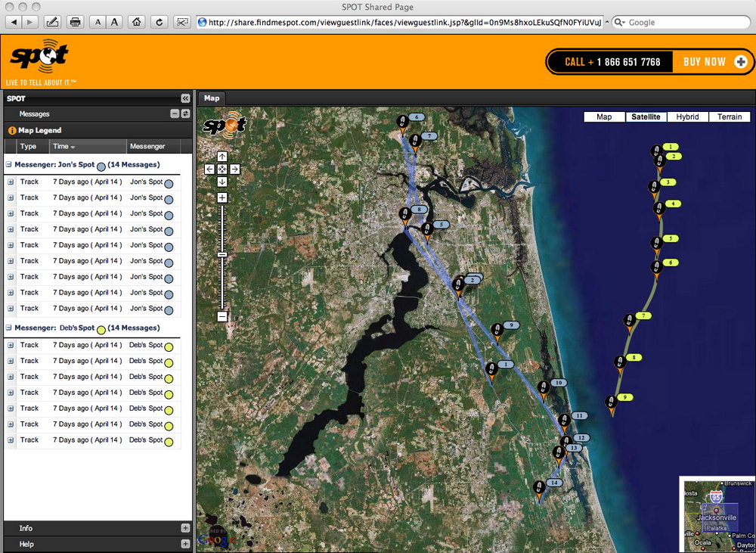Collapse the Deb's Spot messenger group
Viewport: 756px width, 553px height.
(x=9, y=328)
